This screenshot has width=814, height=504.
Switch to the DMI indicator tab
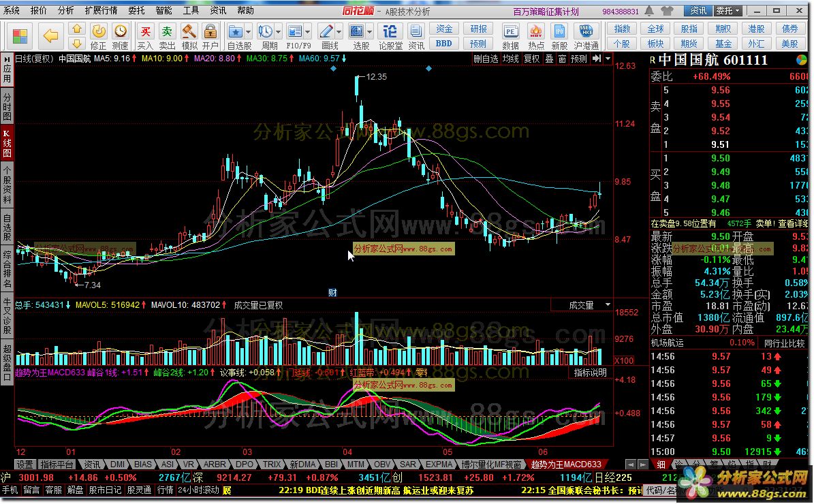coord(118,464)
